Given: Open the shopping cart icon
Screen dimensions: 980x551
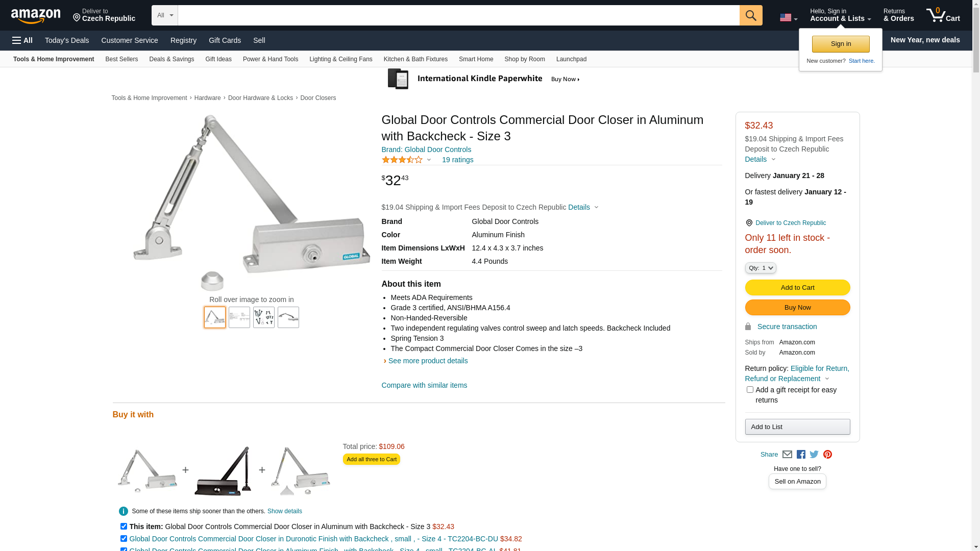Looking at the screenshot, I should pos(942,15).
